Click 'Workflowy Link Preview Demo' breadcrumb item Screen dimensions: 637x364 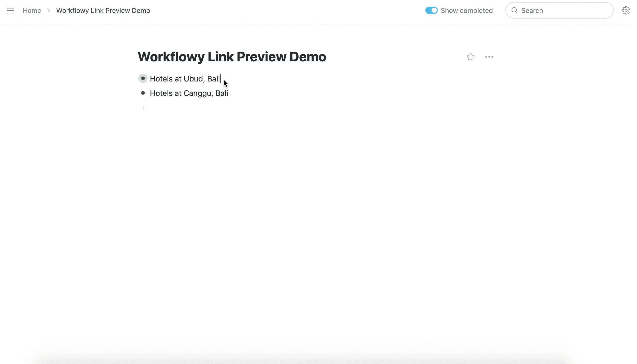[x=103, y=11]
